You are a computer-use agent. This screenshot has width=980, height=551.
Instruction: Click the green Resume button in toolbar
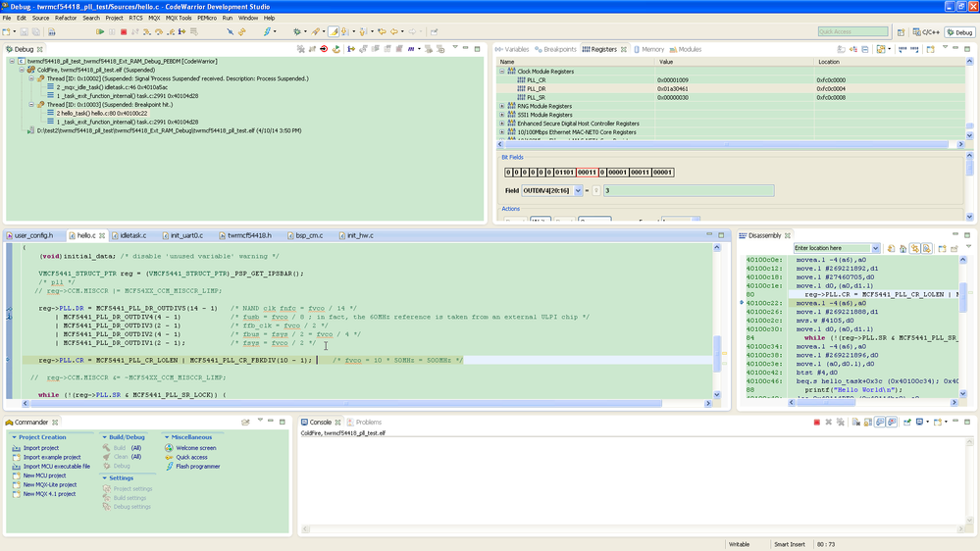(x=100, y=31)
